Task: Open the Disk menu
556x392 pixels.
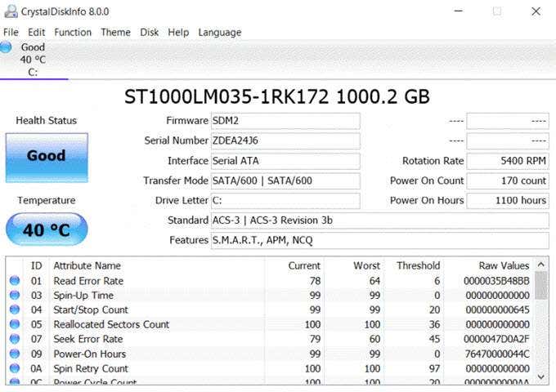Action: point(150,33)
